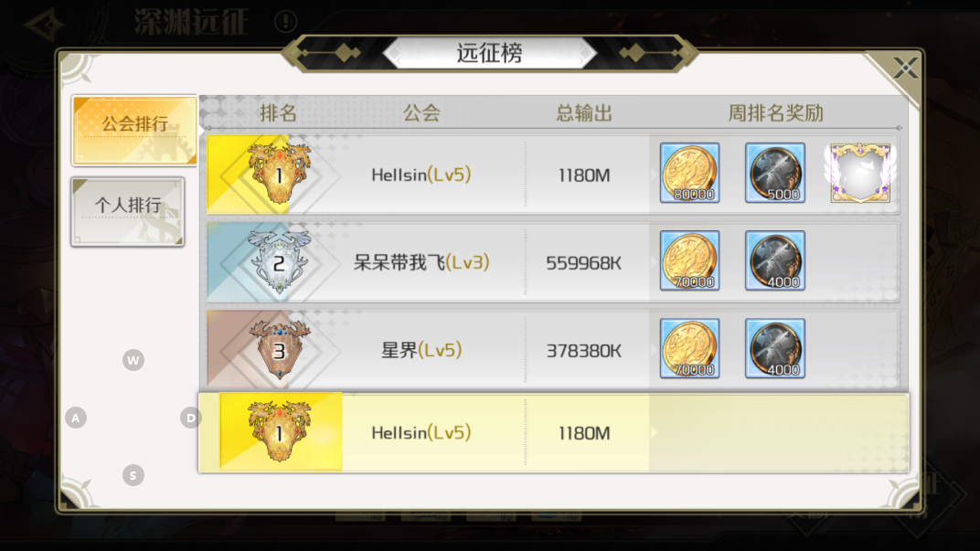980x551 pixels.
Task: Click the rank 2 silver crest badge
Action: (279, 261)
